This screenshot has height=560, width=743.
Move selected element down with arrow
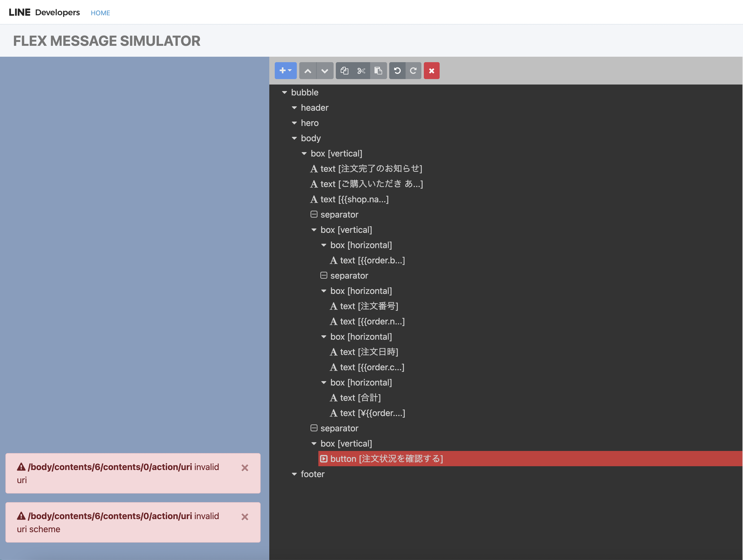point(324,71)
